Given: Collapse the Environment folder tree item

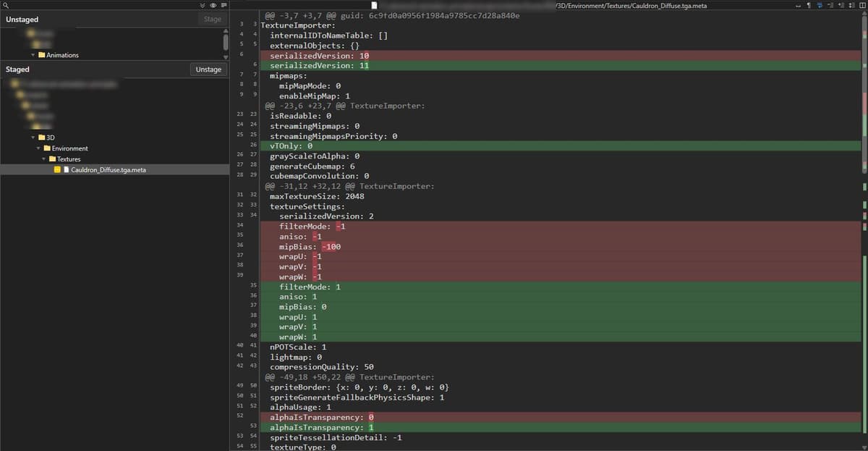Looking at the screenshot, I should coord(38,148).
